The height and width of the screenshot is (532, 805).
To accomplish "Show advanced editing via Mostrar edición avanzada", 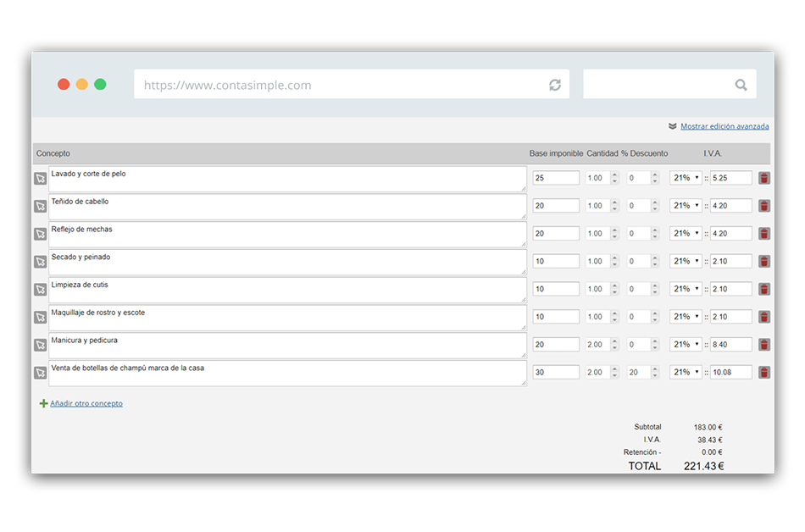I will click(724, 126).
